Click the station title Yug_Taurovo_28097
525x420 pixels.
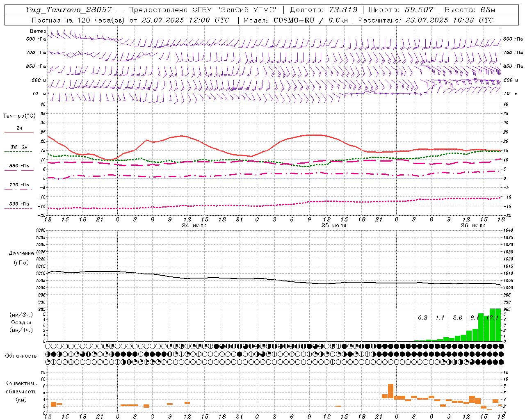coord(68,10)
